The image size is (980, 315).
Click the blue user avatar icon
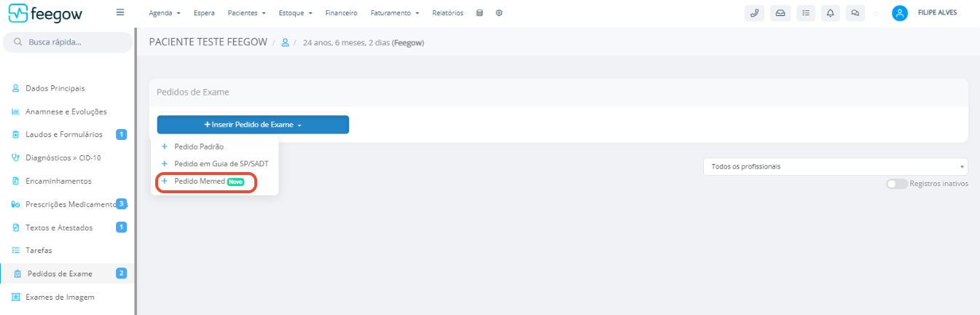pos(900,13)
